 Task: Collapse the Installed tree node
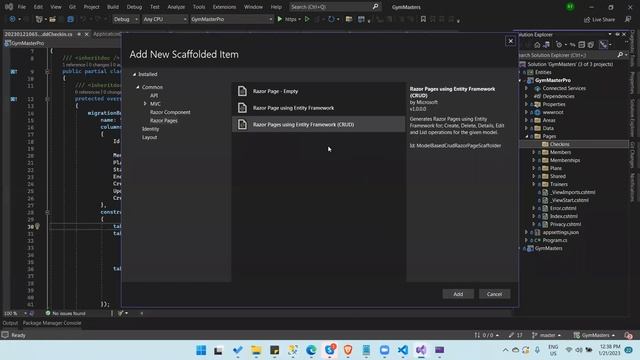point(134,74)
